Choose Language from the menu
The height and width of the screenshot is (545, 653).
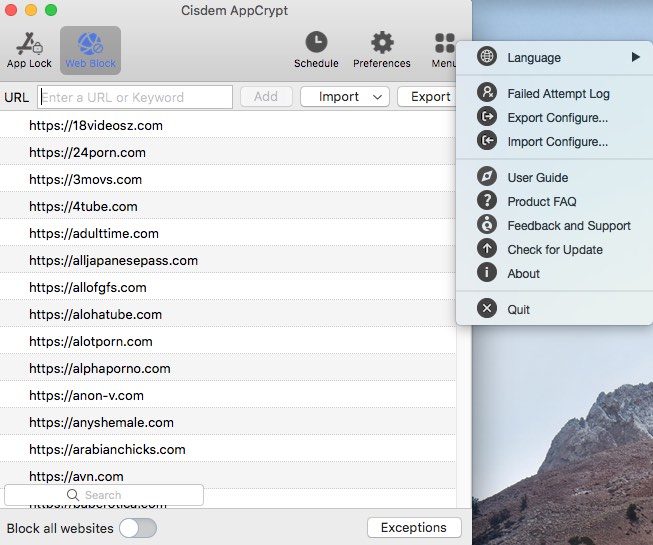(534, 57)
